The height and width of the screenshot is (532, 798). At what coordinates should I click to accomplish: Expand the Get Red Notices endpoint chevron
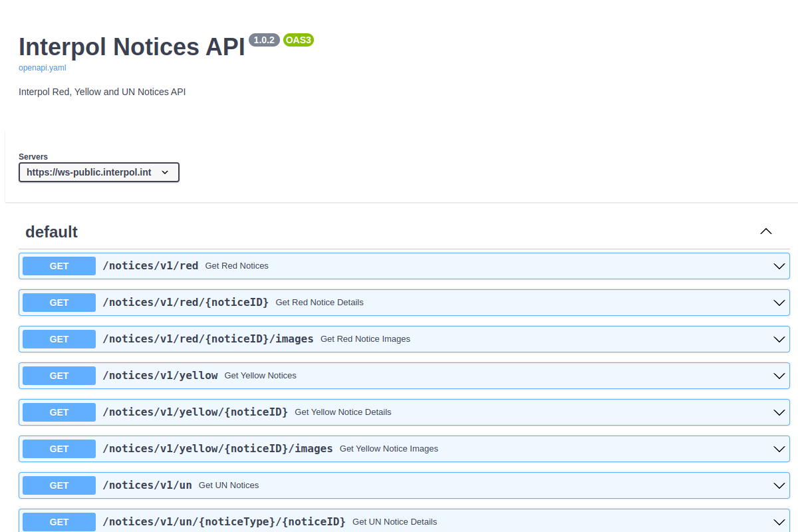780,266
